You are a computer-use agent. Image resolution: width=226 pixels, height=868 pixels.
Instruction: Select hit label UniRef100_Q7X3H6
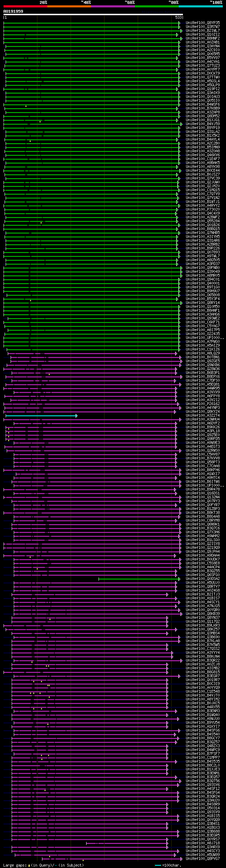coord(203,532)
